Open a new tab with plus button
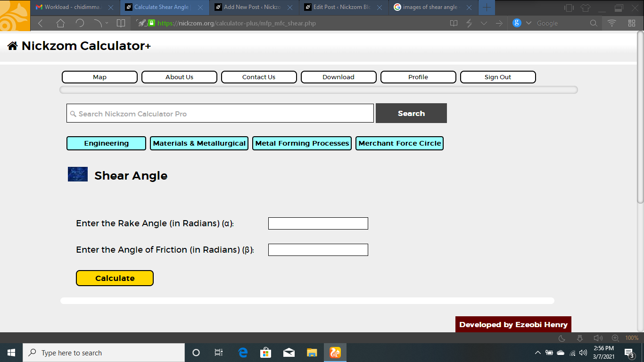Image resolution: width=644 pixels, height=362 pixels. [487, 8]
